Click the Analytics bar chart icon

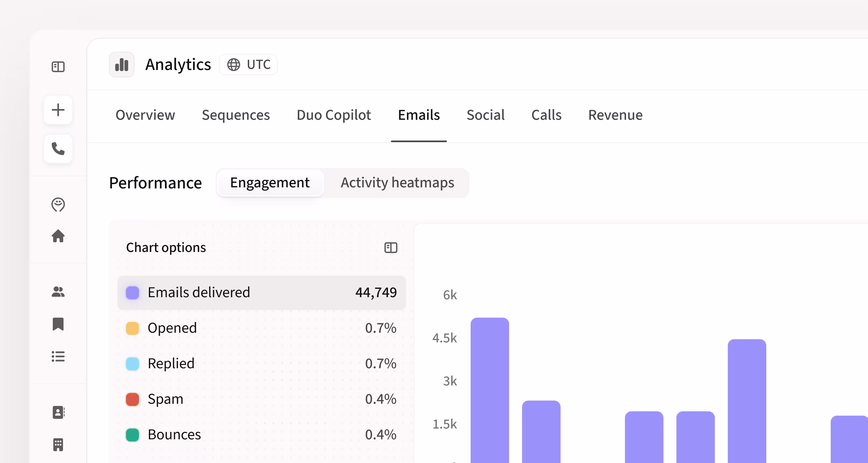click(x=122, y=64)
